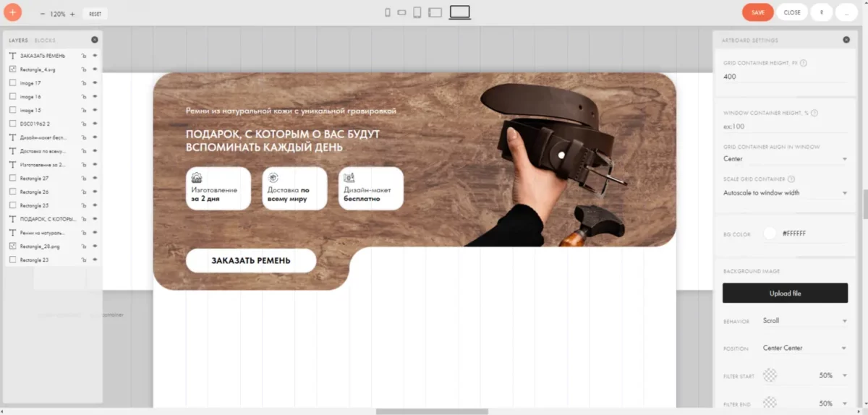The width and height of the screenshot is (868, 415).
Task: Click the orange plus add-element button
Action: click(x=12, y=12)
